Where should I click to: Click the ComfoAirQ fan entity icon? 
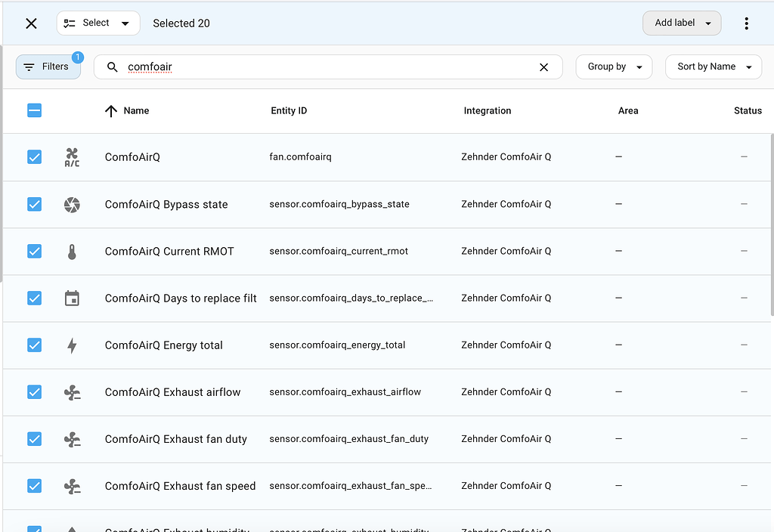coord(72,156)
